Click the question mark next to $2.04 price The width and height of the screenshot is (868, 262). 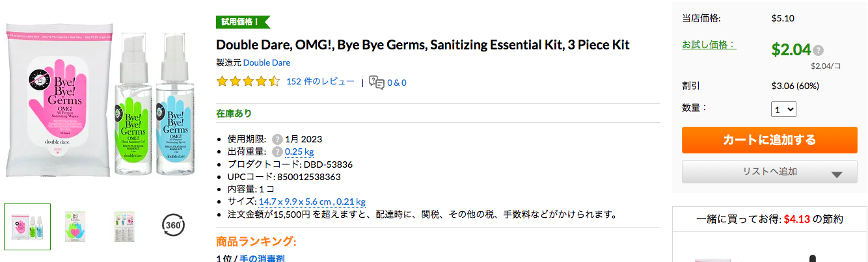[818, 50]
